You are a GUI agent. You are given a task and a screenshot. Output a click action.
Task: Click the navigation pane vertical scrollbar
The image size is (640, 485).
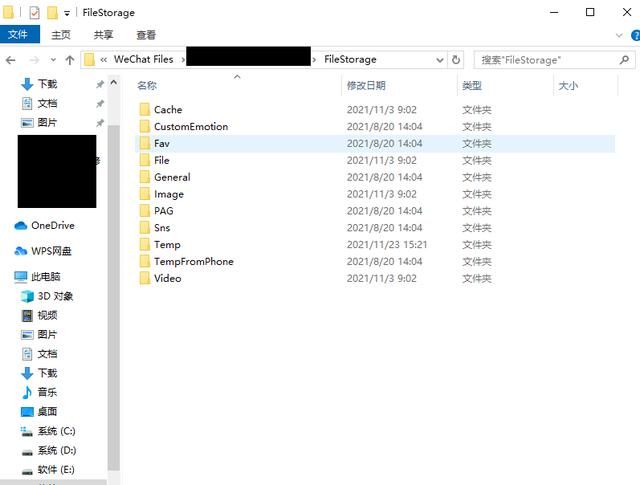114,300
